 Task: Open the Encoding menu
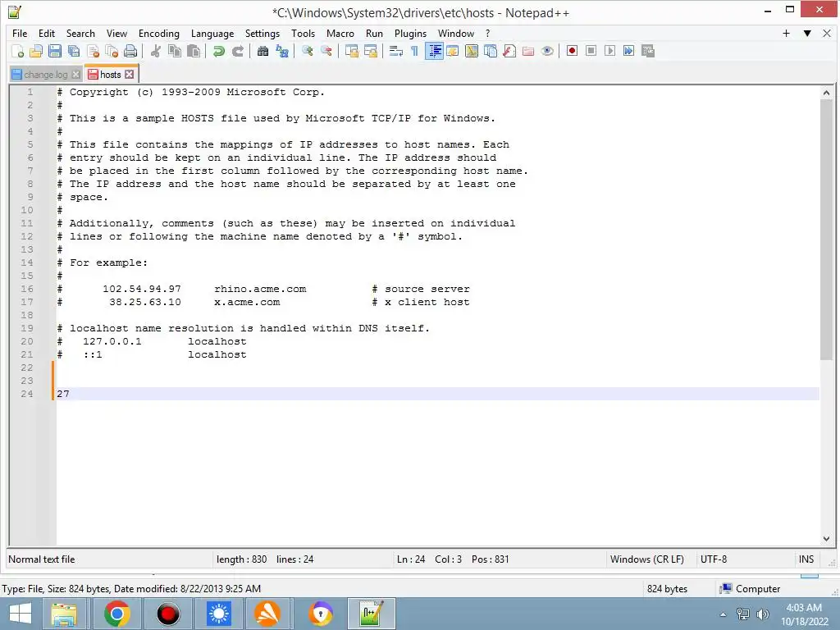click(x=158, y=33)
